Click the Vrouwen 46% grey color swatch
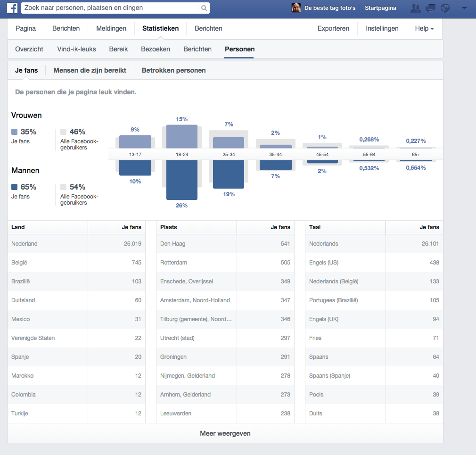476x455 pixels. pos(63,132)
